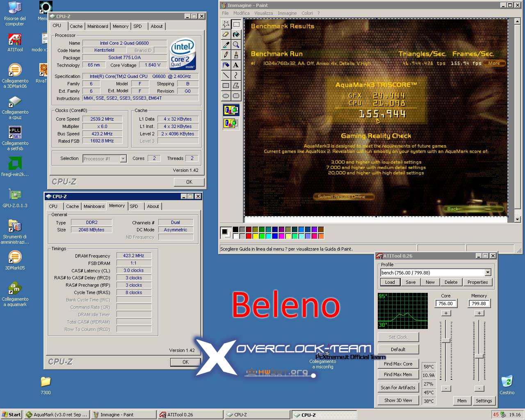525x420 pixels.
Task: Open the About tab in lower CPU-Z memory window
Action: pos(153,206)
